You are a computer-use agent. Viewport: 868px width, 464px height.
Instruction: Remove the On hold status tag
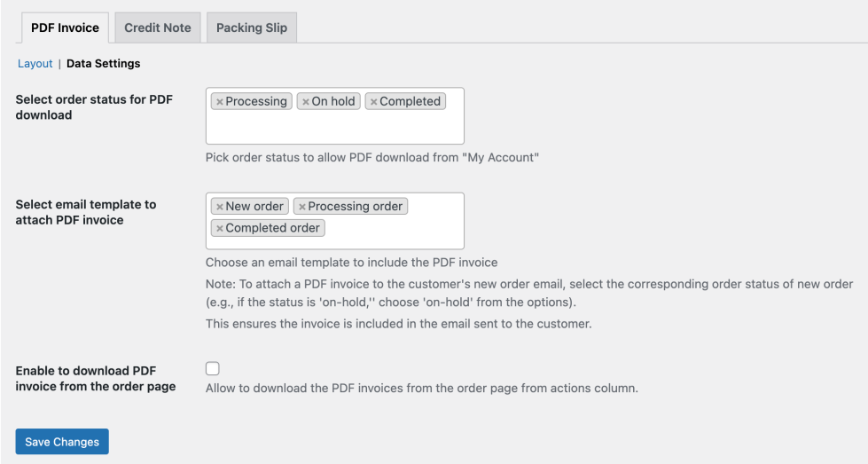306,102
